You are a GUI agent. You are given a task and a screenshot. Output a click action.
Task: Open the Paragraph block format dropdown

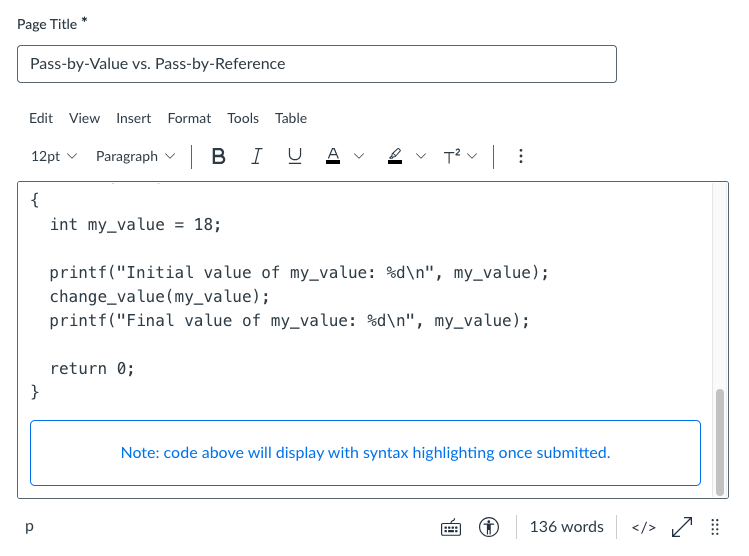click(x=136, y=156)
